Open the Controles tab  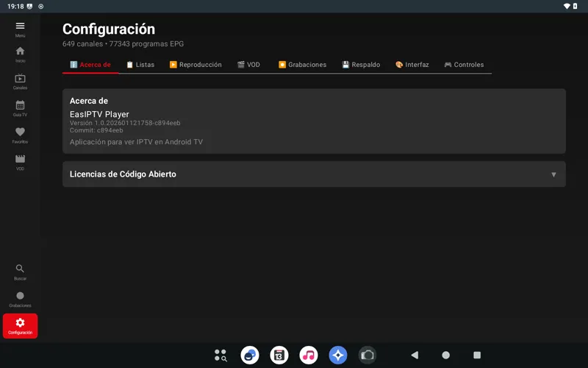coord(464,65)
